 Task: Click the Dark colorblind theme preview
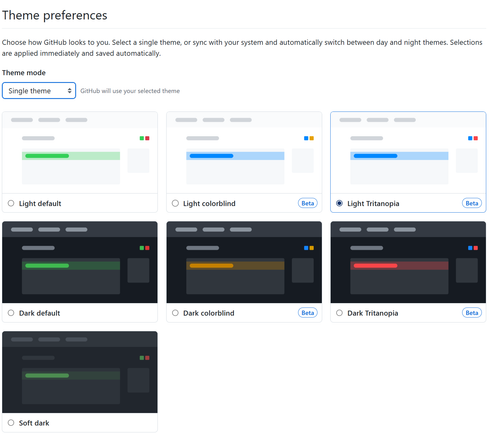point(244,262)
